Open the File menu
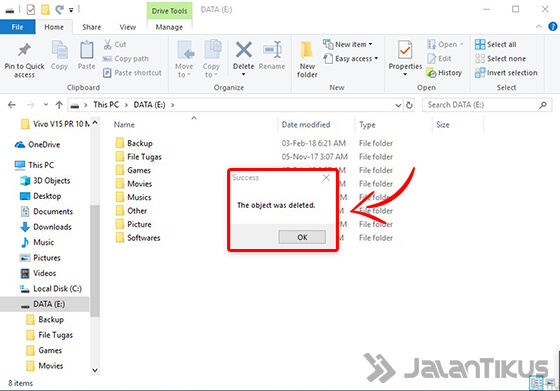The height and width of the screenshot is (391, 560). coord(17,27)
